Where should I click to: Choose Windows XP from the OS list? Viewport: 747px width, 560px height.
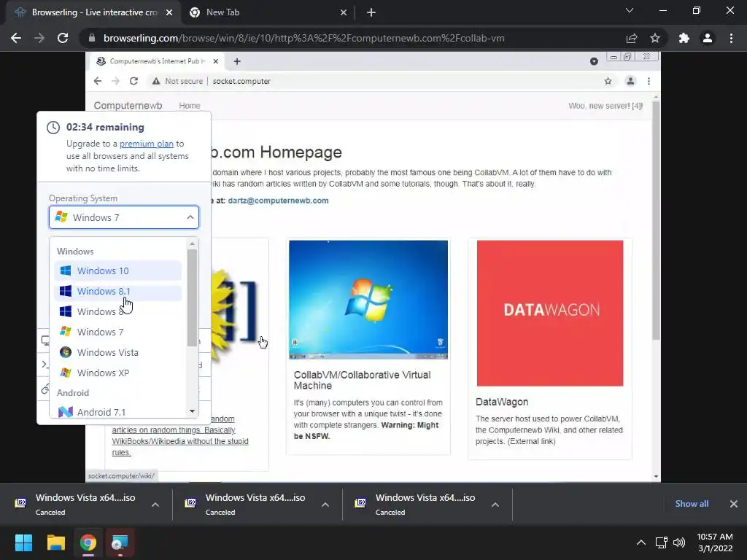pos(117,373)
